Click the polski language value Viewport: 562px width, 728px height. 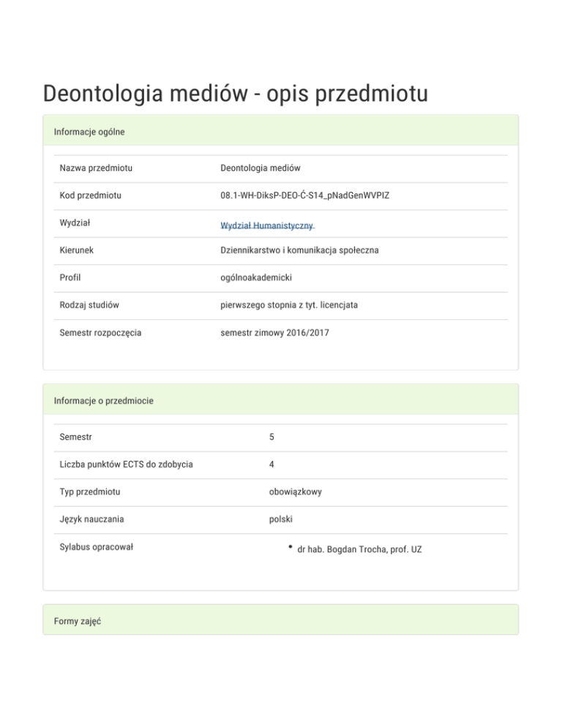coord(281,519)
